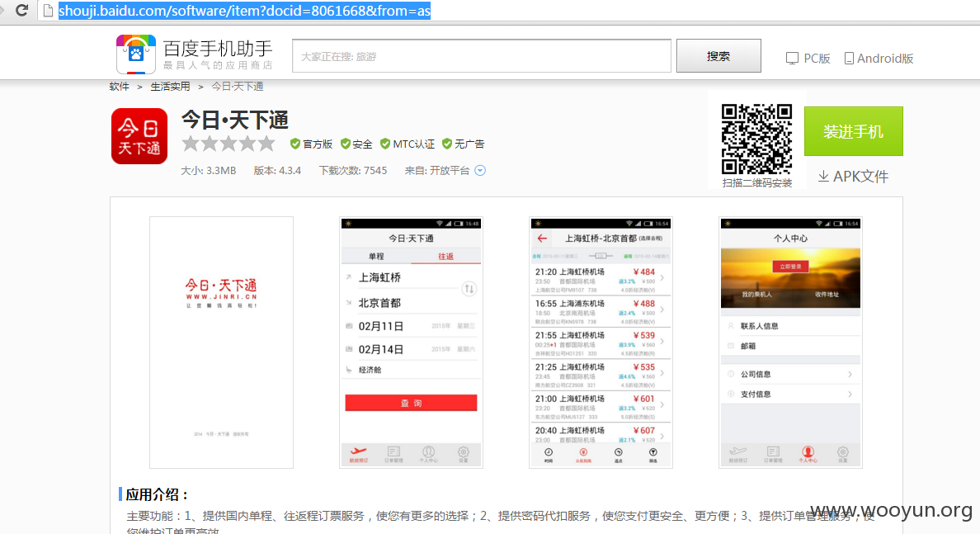Click the 联系人信息 row in screenshot
This screenshot has width=980, height=534.
(790, 326)
